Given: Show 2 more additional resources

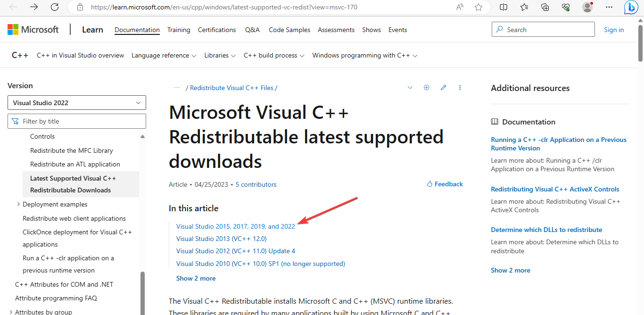Looking at the screenshot, I should click(510, 270).
